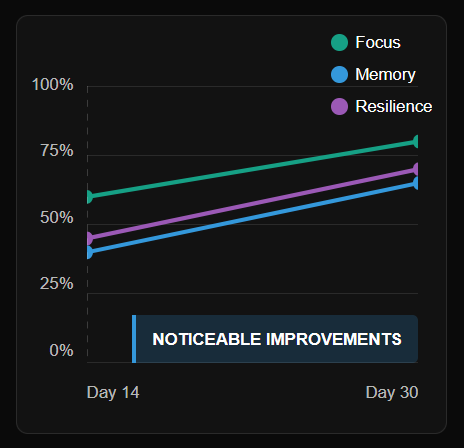The width and height of the screenshot is (464, 448).
Task: Click the purple Resilience legend dot
Action: (x=339, y=106)
